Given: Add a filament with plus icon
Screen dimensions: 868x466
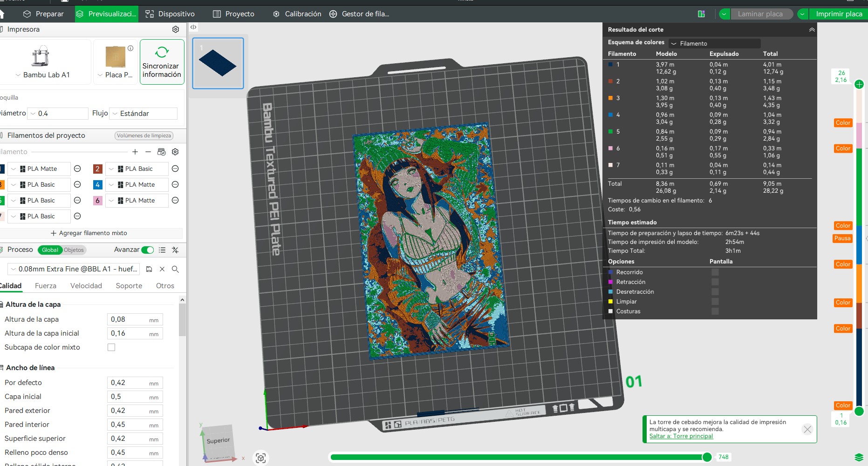Looking at the screenshot, I should pos(135,152).
